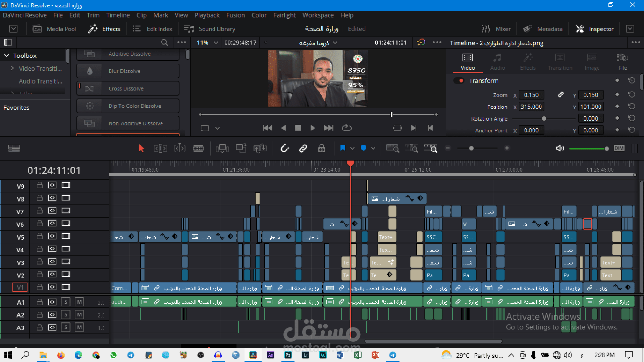Click the Full Extent Zoom icon

pos(392,148)
